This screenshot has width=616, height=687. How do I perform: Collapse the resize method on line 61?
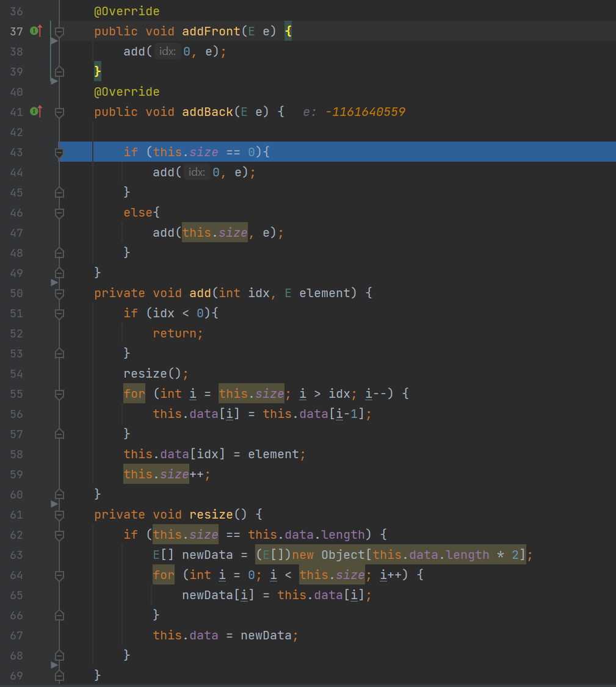click(59, 515)
